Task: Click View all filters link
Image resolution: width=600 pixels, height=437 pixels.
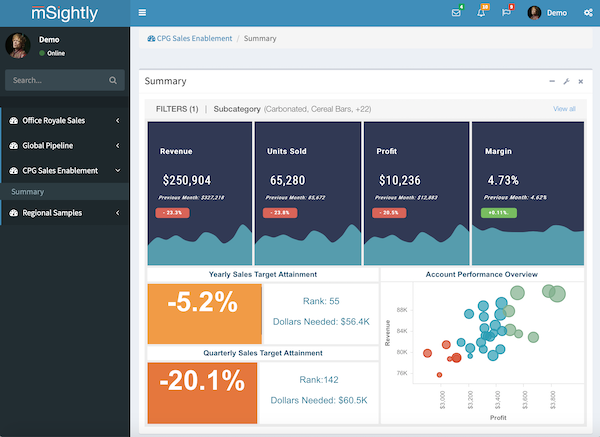Action: (564, 109)
